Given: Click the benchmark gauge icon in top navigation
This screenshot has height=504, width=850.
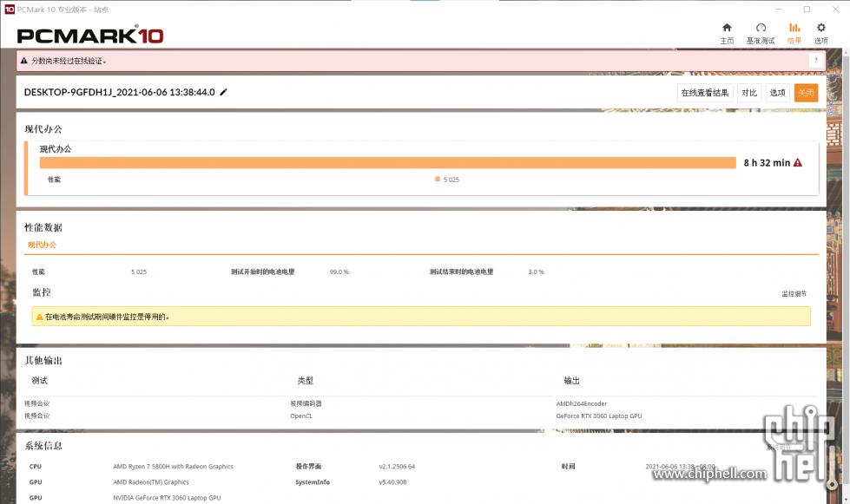Looking at the screenshot, I should tap(761, 32).
